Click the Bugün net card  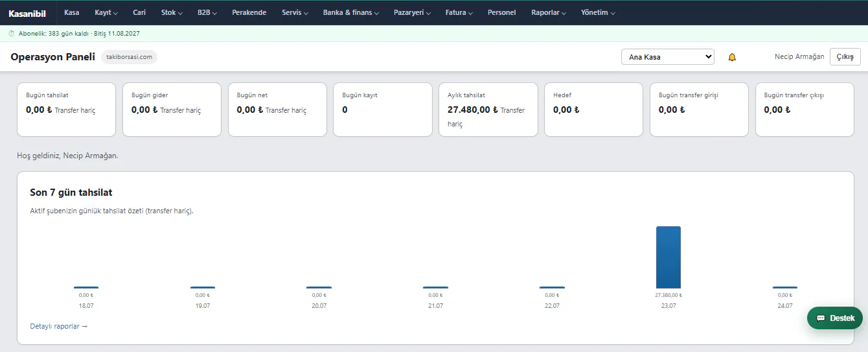point(277,110)
